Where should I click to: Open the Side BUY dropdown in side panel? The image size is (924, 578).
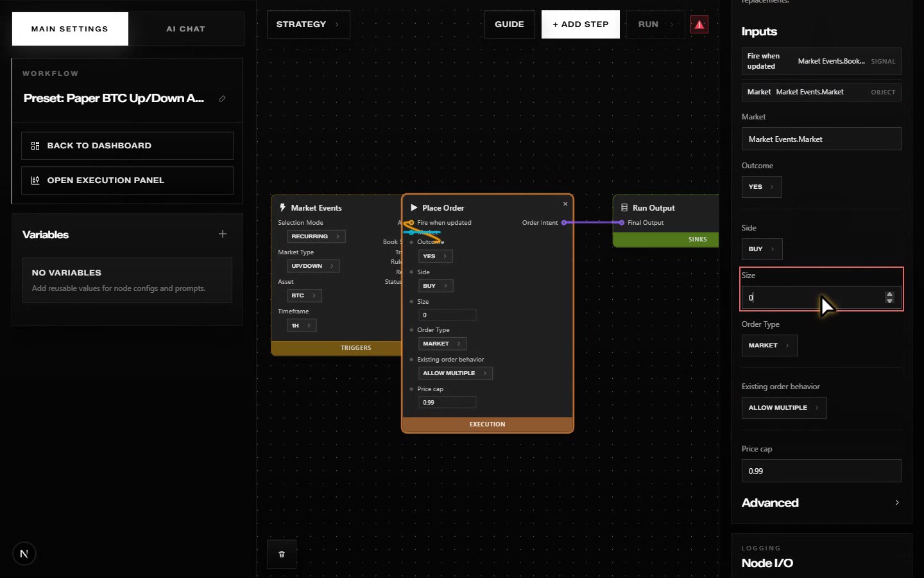(762, 249)
